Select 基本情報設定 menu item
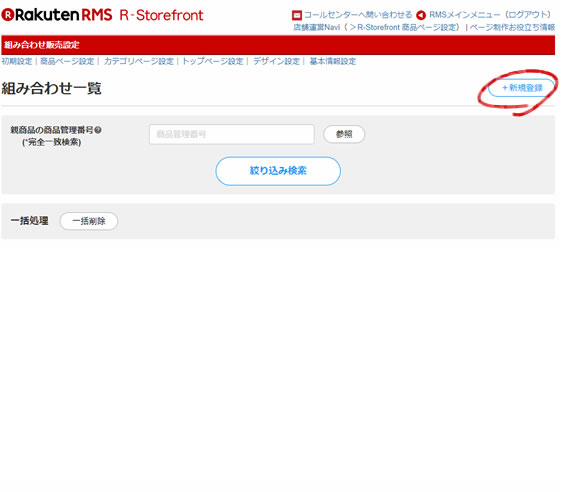The width and height of the screenshot is (561, 492). click(x=332, y=61)
